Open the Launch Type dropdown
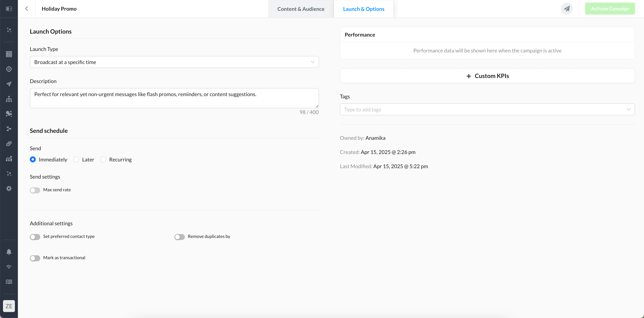 [174, 62]
